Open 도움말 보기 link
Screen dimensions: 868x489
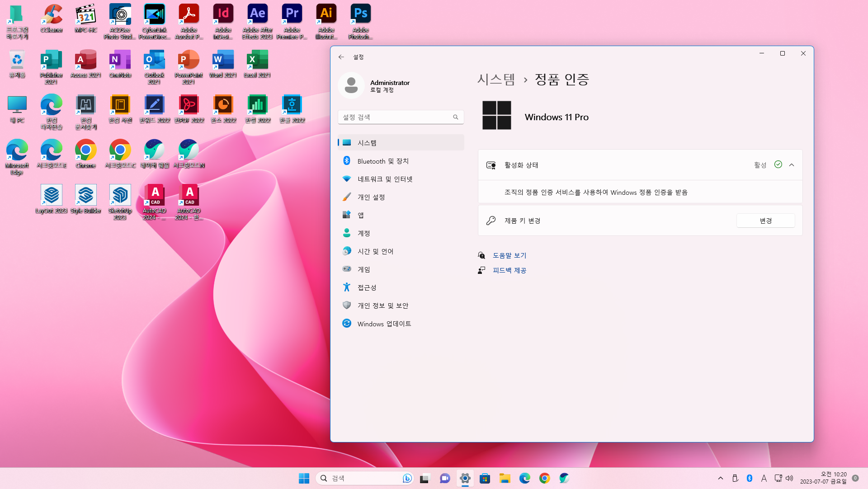[x=509, y=255]
